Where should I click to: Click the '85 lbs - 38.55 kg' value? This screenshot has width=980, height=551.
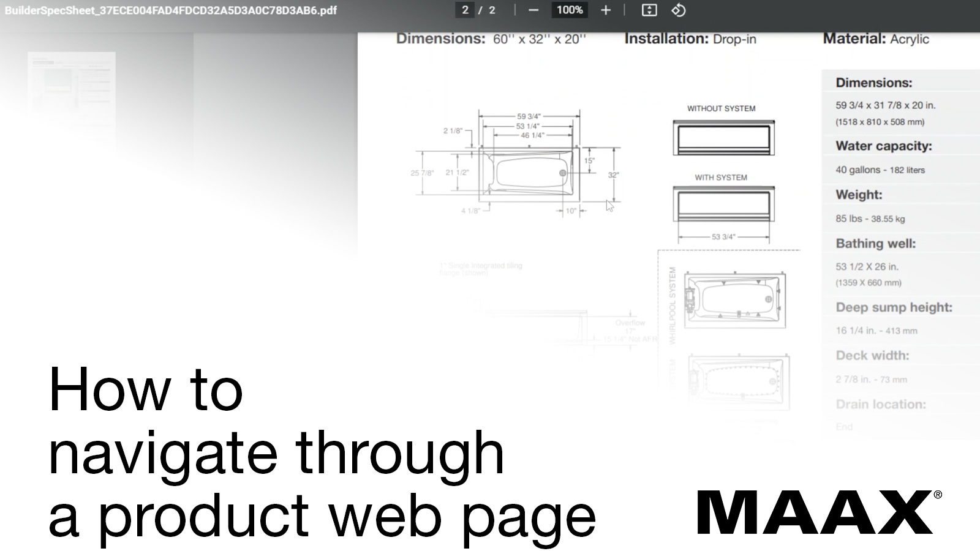(x=870, y=219)
